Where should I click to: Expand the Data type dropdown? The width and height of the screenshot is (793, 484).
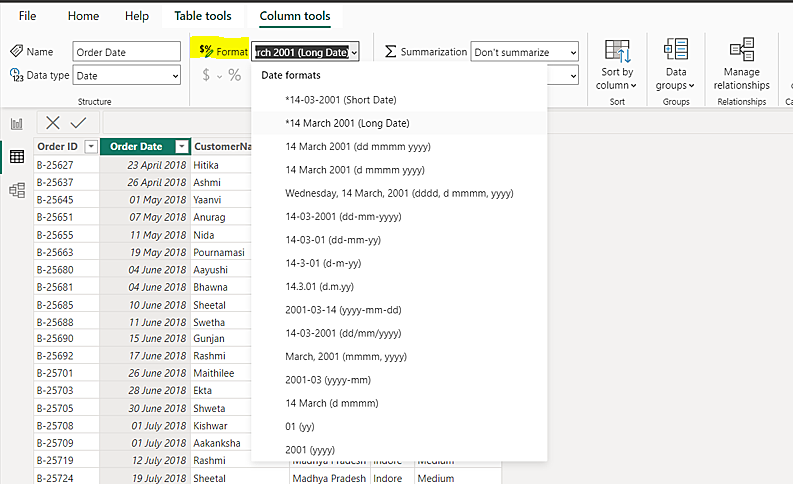(x=127, y=75)
